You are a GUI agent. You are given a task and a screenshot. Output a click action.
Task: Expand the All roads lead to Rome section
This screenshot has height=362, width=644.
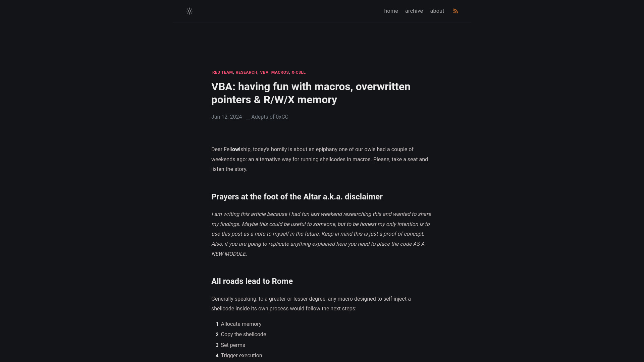coord(252,281)
